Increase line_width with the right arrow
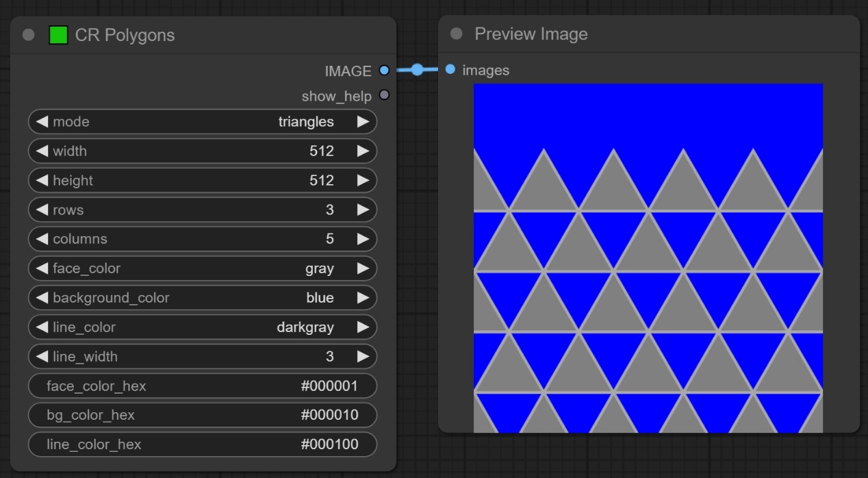The width and height of the screenshot is (868, 478). pyautogui.click(x=363, y=357)
